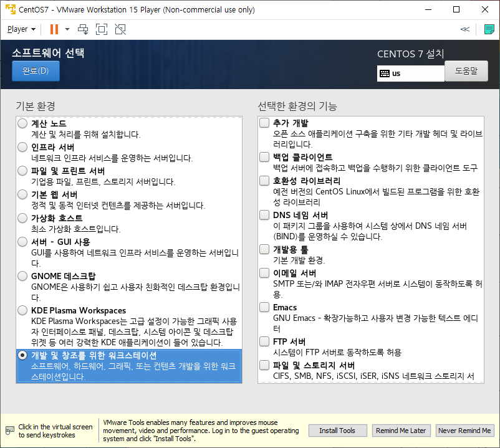Minimize the VMware Player window
This screenshot has height=448, width=500.
pos(428,9)
